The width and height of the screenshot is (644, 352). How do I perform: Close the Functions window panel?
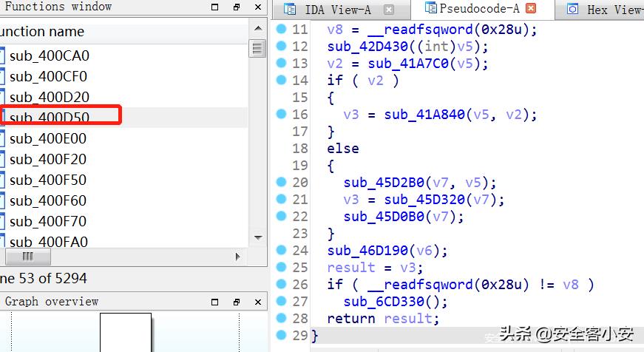pyautogui.click(x=257, y=7)
